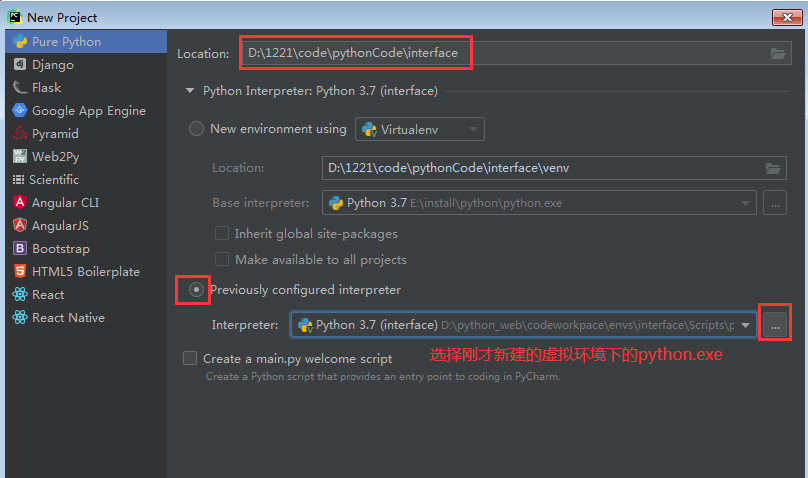Click ellipsis button beside Base interpreter
Viewport: 808px width, 478px height.
[775, 203]
